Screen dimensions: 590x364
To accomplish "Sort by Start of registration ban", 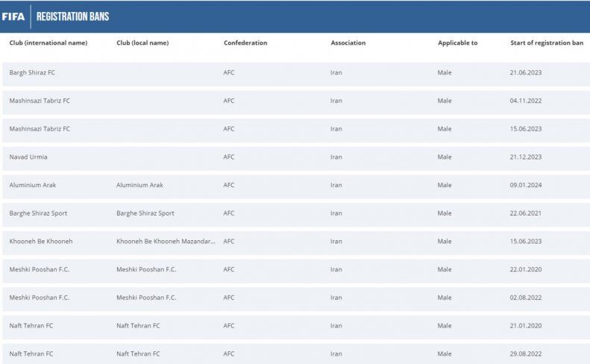I will [x=546, y=43].
